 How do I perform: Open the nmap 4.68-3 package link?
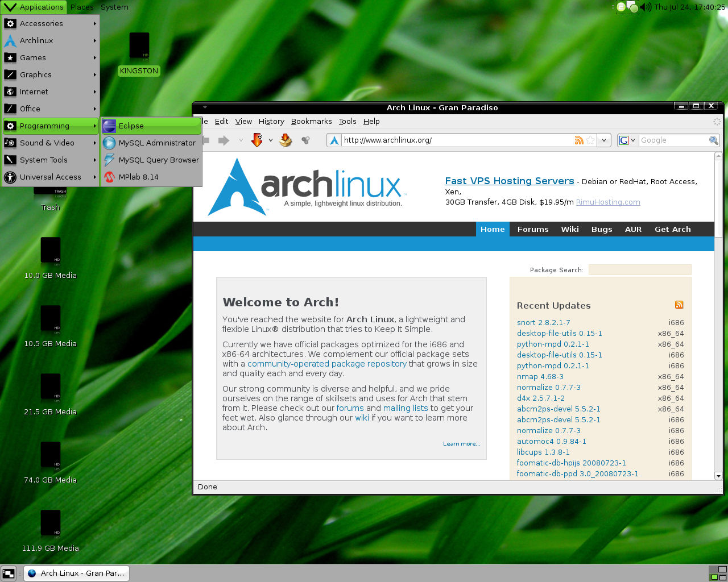pos(540,376)
